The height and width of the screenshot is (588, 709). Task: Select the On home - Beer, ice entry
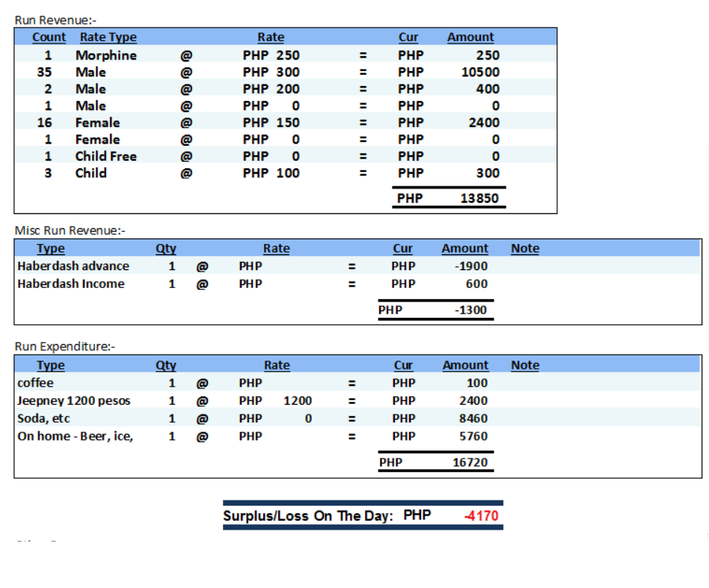(x=76, y=436)
